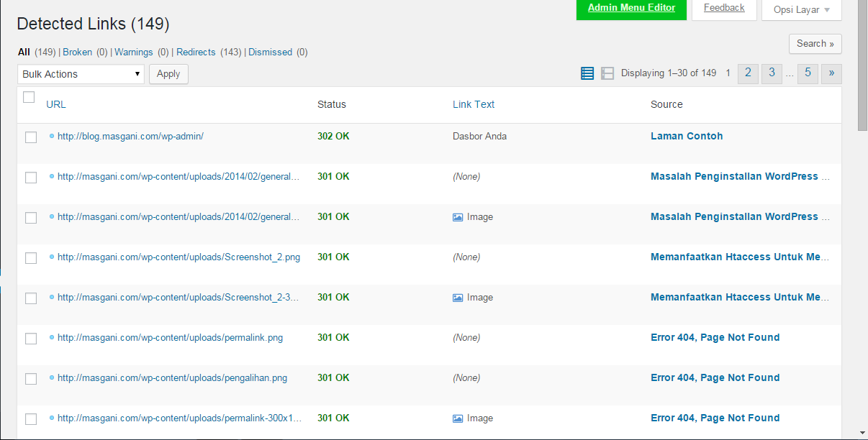Check the box for Screenshot_2.png row

pyautogui.click(x=31, y=258)
